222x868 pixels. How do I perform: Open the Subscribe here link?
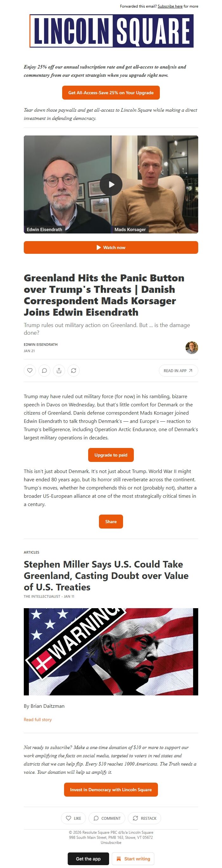pyautogui.click(x=170, y=6)
